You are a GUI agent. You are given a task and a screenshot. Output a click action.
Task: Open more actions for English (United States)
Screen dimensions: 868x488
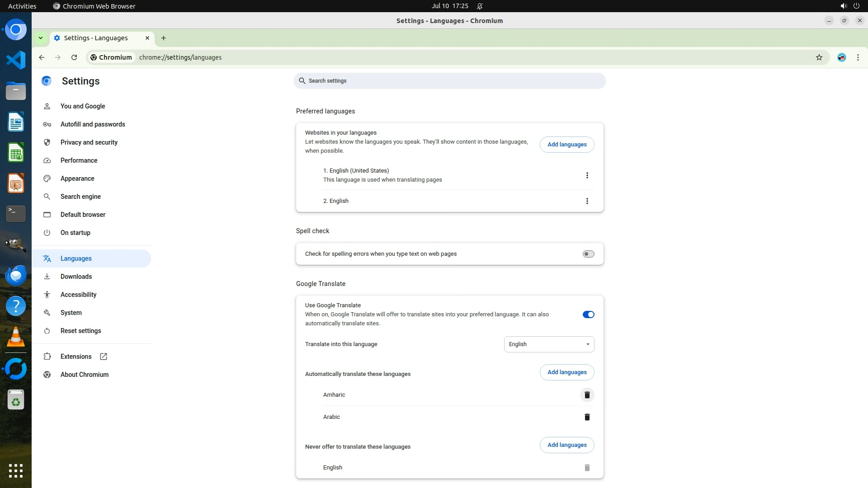point(587,175)
